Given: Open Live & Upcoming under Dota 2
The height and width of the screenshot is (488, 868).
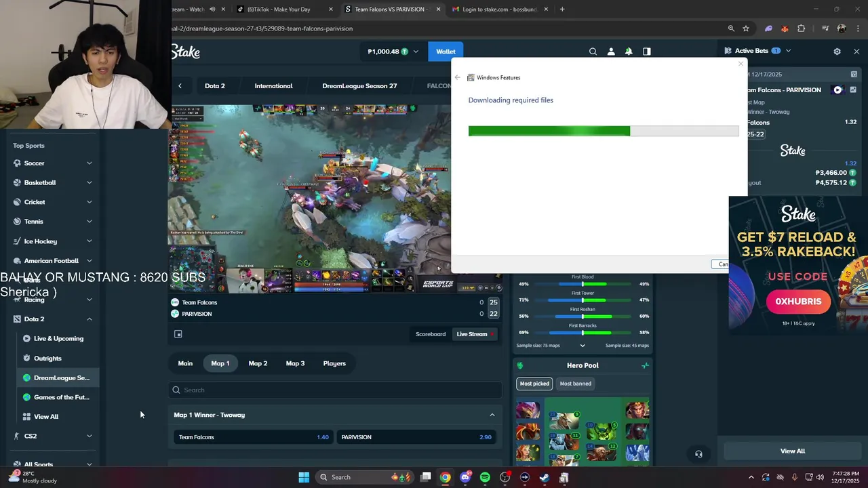Looking at the screenshot, I should (x=58, y=339).
